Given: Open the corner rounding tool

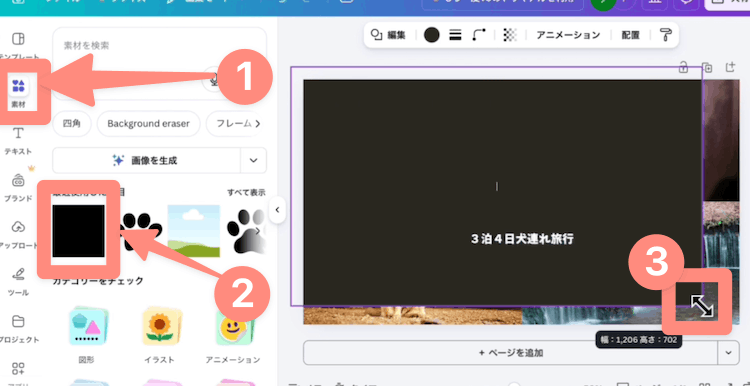Looking at the screenshot, I should coord(479,34).
